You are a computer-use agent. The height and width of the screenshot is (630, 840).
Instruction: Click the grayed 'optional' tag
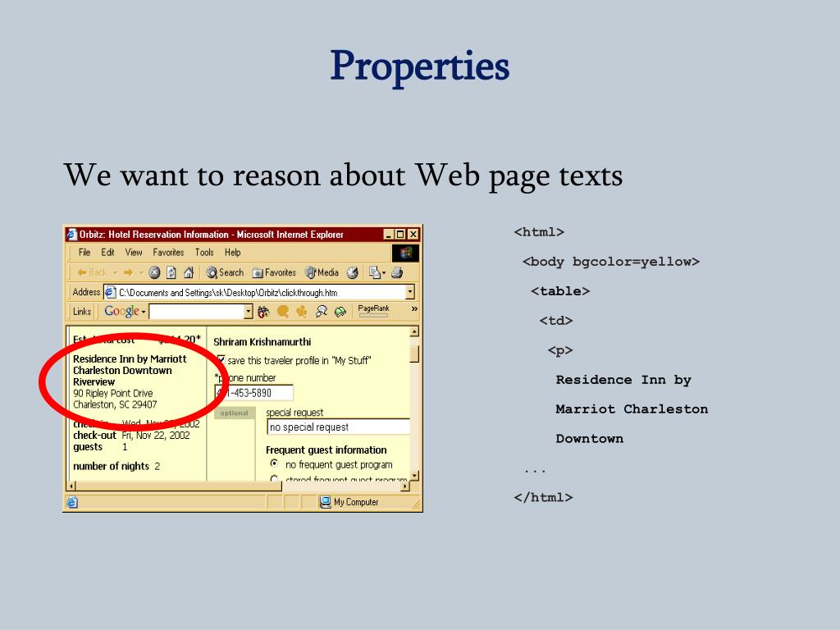234,413
